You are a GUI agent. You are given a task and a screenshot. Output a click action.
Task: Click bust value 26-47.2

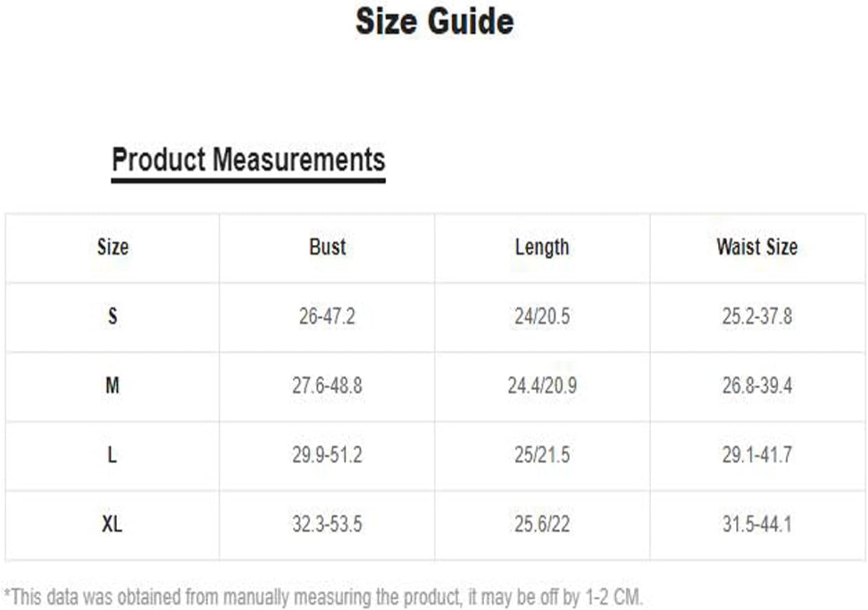327,317
